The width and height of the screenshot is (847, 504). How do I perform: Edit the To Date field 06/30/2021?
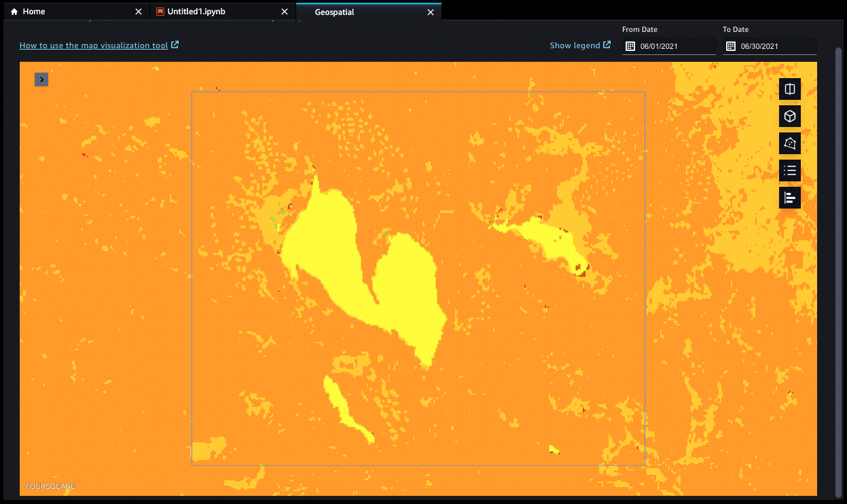770,46
